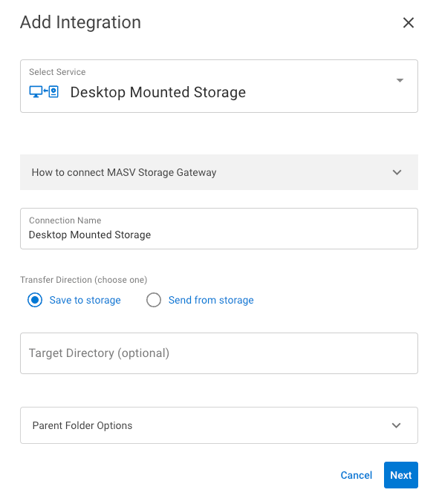Image resolution: width=439 pixels, height=504 pixels.
Task: Click the Cancel link
Action: [356, 475]
